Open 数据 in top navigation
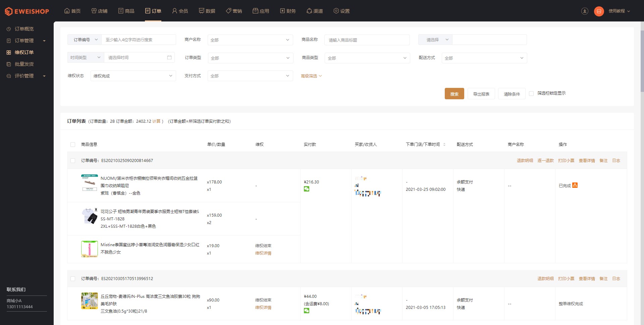Image resolution: width=644 pixels, height=325 pixels. (207, 11)
